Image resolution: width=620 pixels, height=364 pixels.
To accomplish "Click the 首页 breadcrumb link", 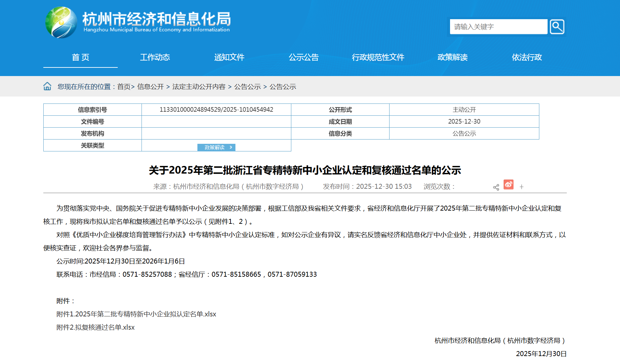I will 124,87.
